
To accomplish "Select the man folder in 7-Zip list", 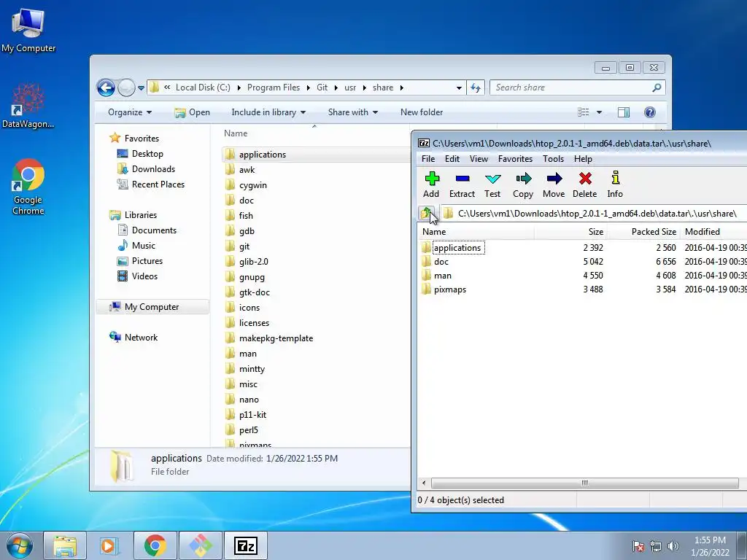I will 443,275.
